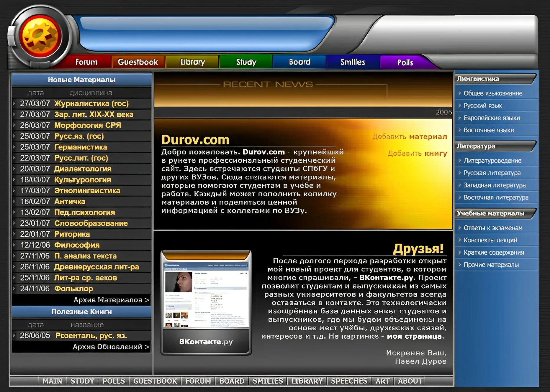Open Пед.психология material
550x392 pixels.
(x=85, y=213)
